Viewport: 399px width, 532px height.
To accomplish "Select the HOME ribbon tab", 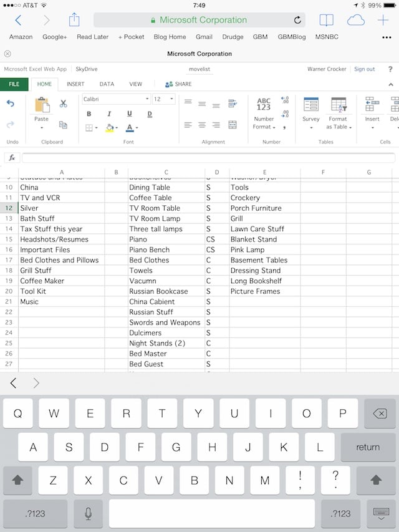I will coord(44,84).
